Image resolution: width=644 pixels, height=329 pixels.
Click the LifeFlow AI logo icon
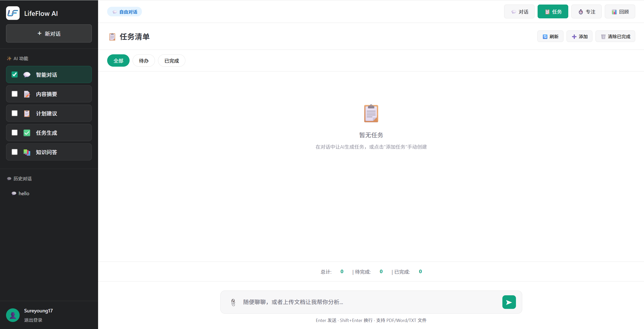(13, 13)
